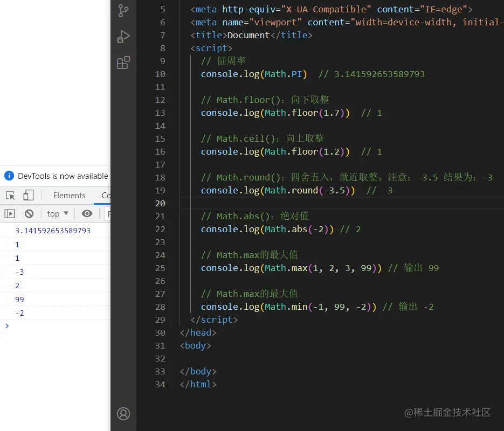504x431 pixels.
Task: Click the Math.abs() comment on line 21
Action: tap(255, 217)
